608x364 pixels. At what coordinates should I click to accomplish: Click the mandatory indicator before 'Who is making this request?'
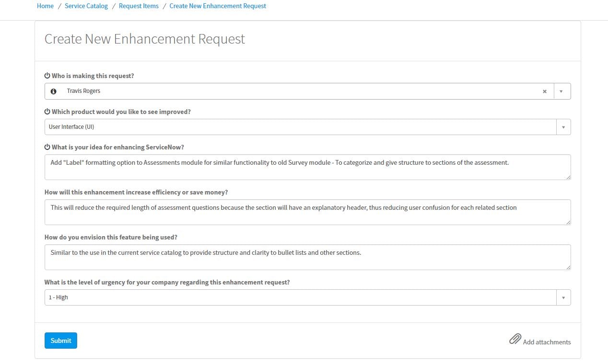tap(47, 75)
